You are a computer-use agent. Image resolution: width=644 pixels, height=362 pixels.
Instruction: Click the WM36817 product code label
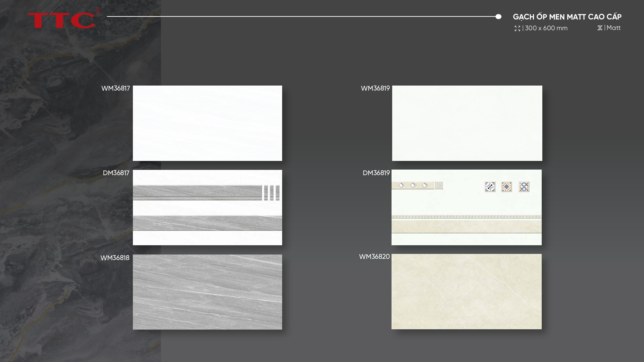pyautogui.click(x=116, y=88)
